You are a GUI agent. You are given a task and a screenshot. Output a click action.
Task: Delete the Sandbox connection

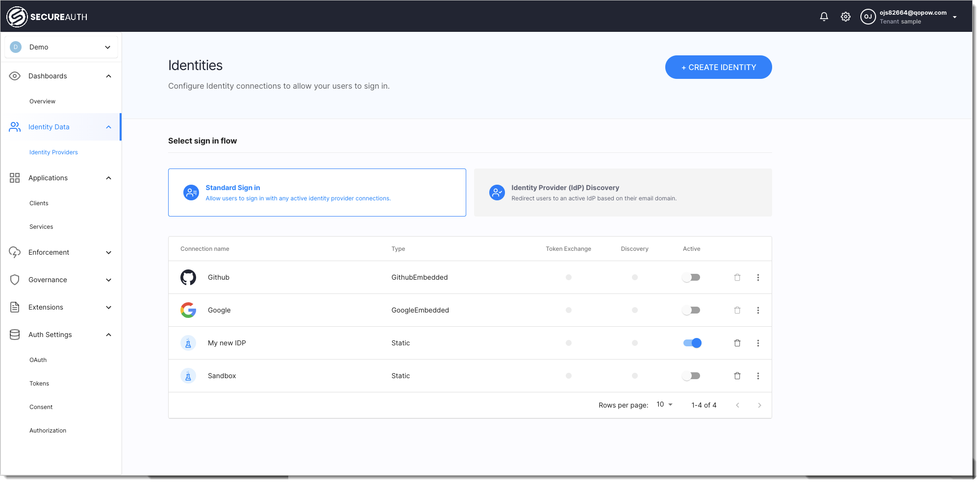737,376
